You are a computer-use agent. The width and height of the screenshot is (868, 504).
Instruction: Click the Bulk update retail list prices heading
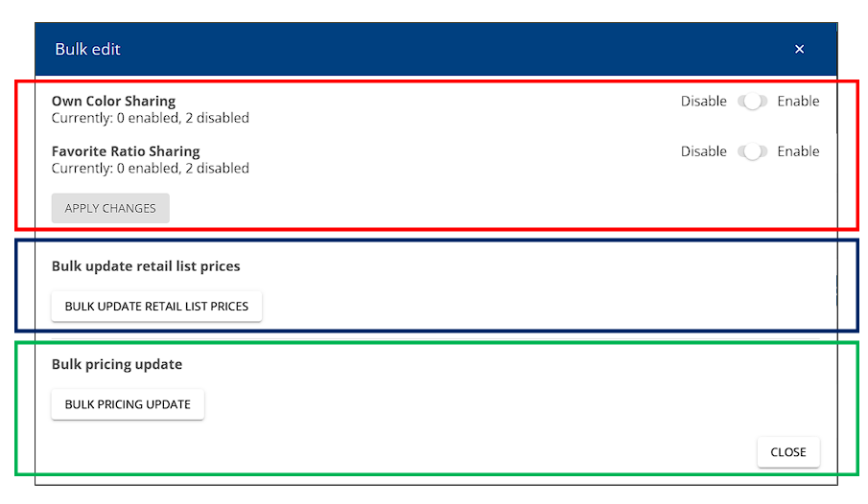pyautogui.click(x=146, y=266)
